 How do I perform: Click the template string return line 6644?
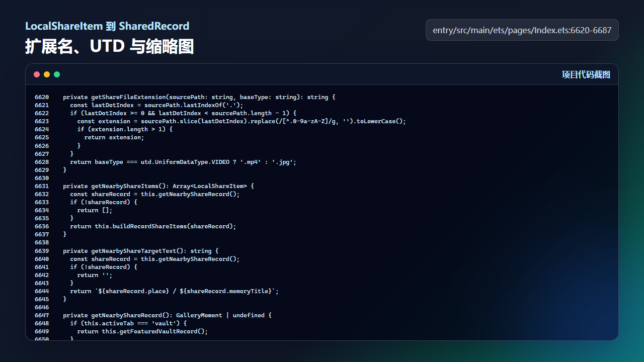coord(174,291)
